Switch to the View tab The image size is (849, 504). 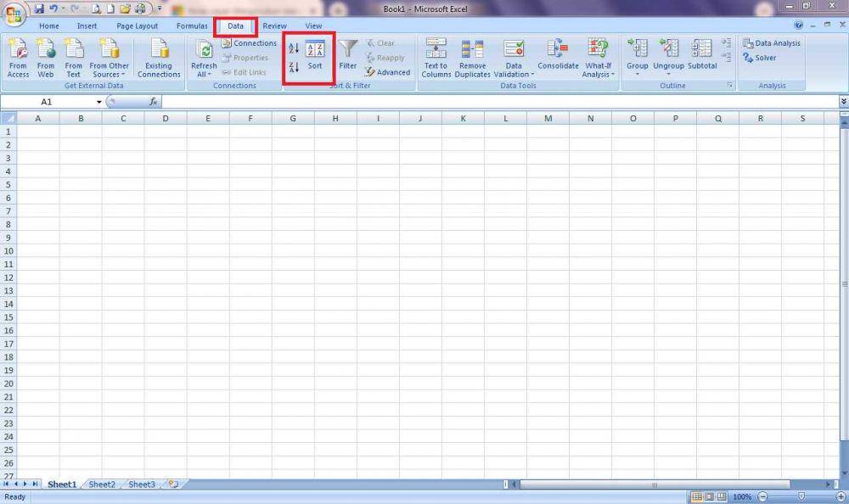point(313,25)
